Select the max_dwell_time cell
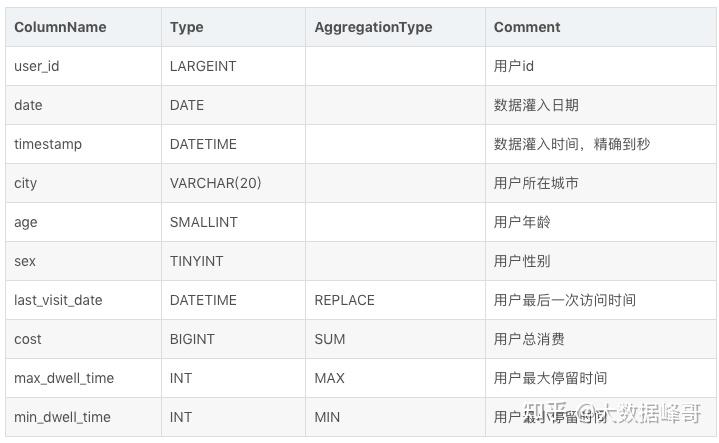The height and width of the screenshot is (443, 719). [64, 378]
